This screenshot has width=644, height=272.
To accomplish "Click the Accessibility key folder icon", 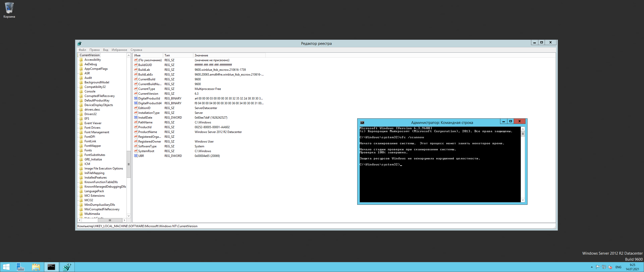I will [81, 60].
